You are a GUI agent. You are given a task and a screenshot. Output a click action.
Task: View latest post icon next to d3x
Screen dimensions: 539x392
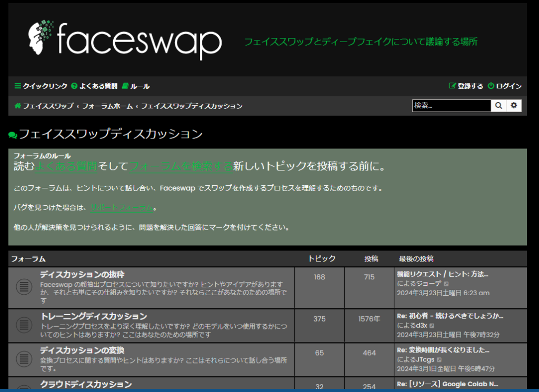pos(432,326)
